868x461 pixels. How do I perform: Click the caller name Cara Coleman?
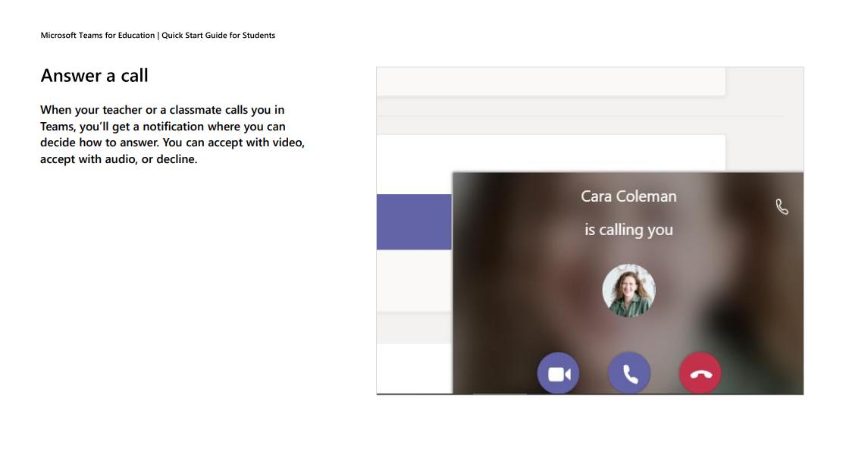[x=629, y=196]
